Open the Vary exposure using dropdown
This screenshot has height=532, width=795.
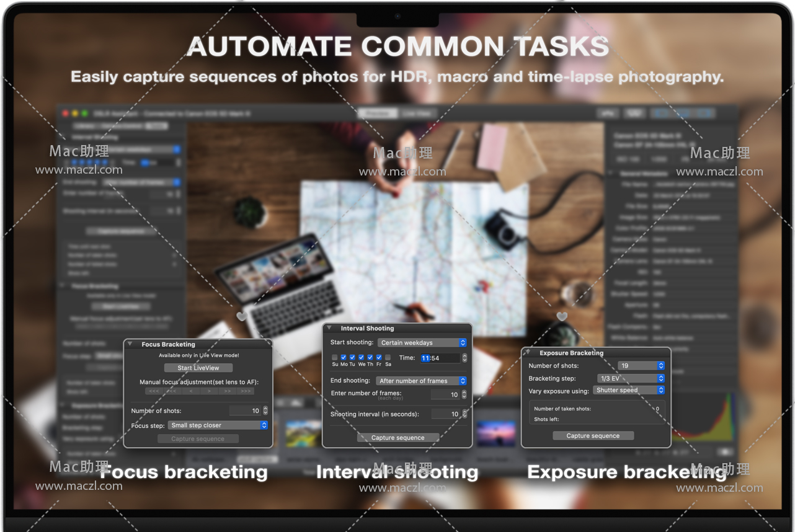(x=629, y=391)
